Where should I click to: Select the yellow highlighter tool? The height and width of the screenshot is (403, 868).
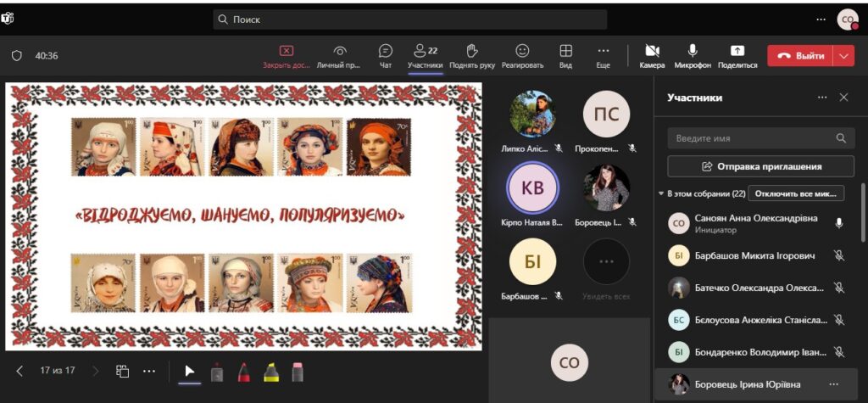tap(270, 372)
